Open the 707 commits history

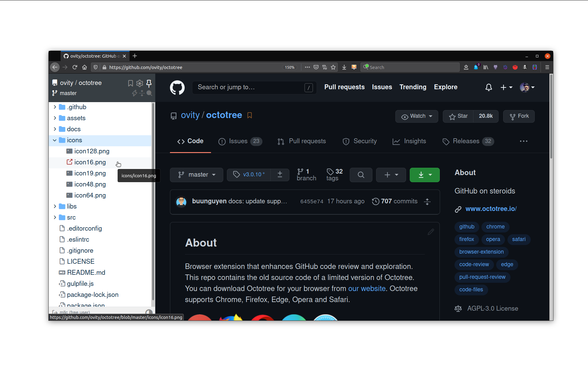pos(395,201)
